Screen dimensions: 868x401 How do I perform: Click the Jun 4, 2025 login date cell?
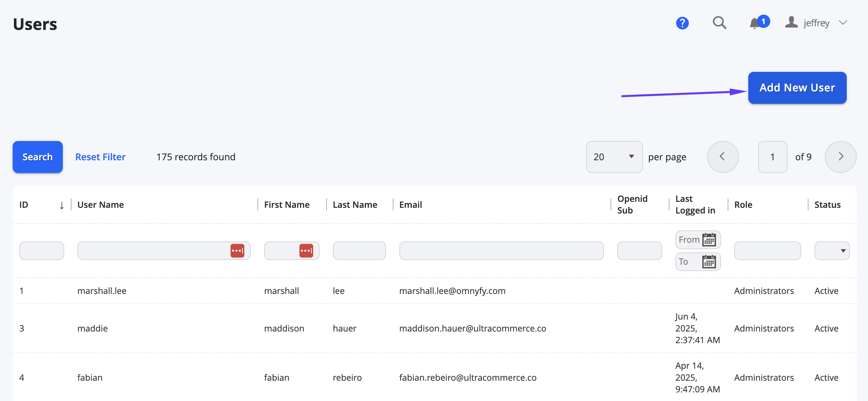point(697,328)
